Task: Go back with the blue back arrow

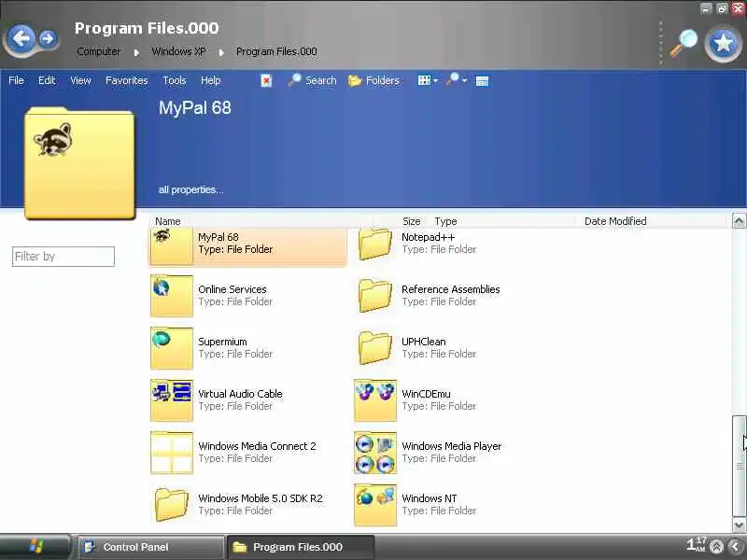Action: click(x=21, y=38)
